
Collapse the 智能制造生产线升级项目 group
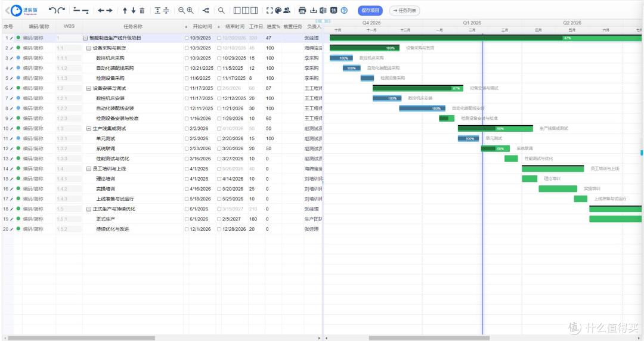(x=85, y=38)
